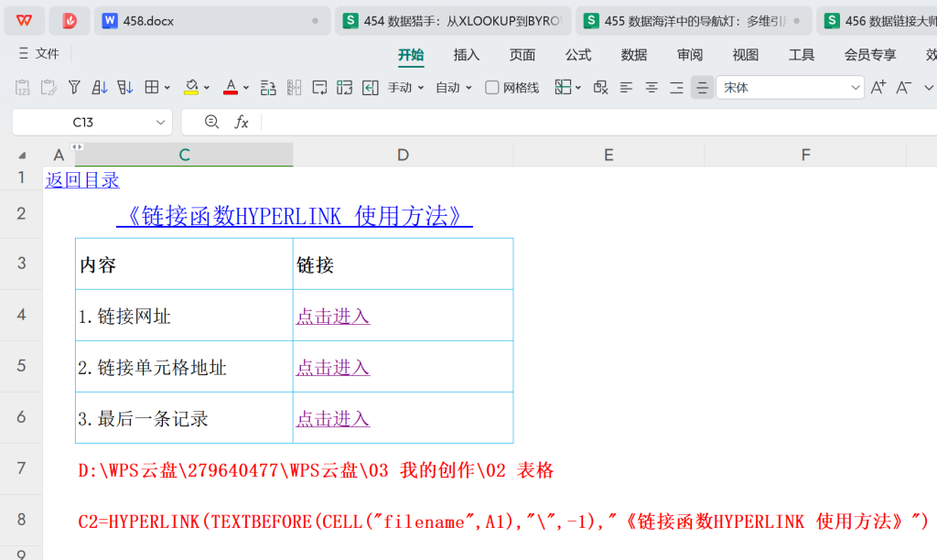Toggle the 网格线 gridlines checkbox
The height and width of the screenshot is (560, 937).
(x=491, y=88)
